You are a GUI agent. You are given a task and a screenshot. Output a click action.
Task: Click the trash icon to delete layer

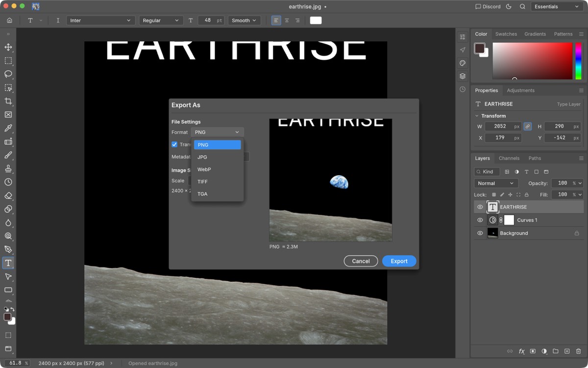coord(578,351)
